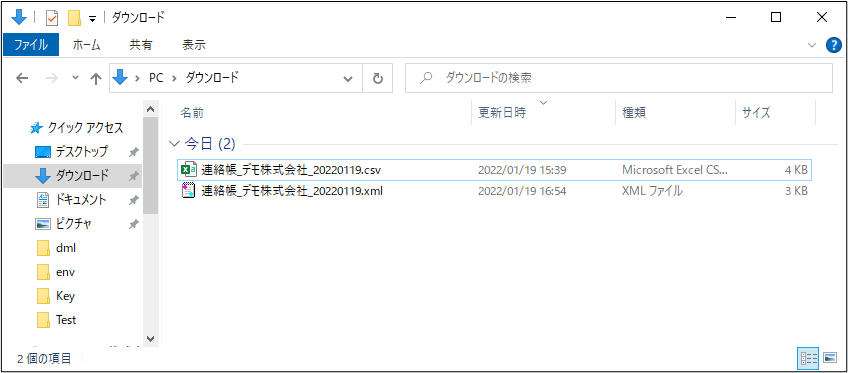Open ピクチャ in the navigation pane
This screenshot has width=848, height=373.
(x=74, y=224)
